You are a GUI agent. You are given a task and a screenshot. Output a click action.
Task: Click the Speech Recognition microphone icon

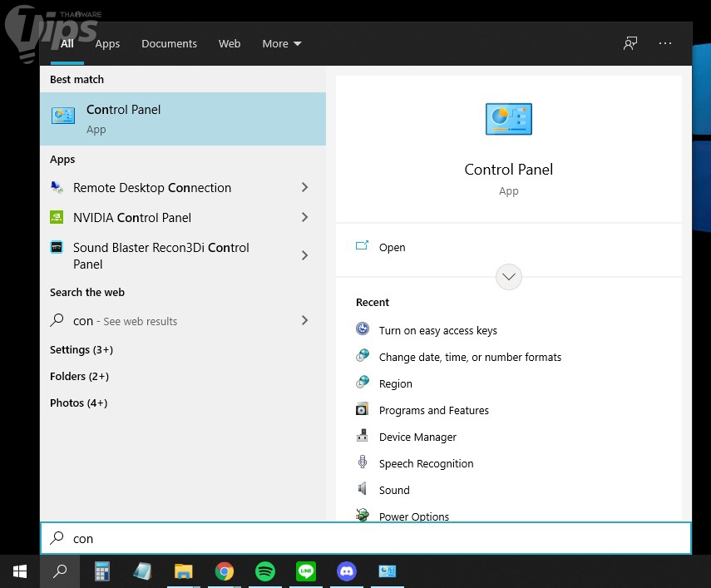pos(363,462)
